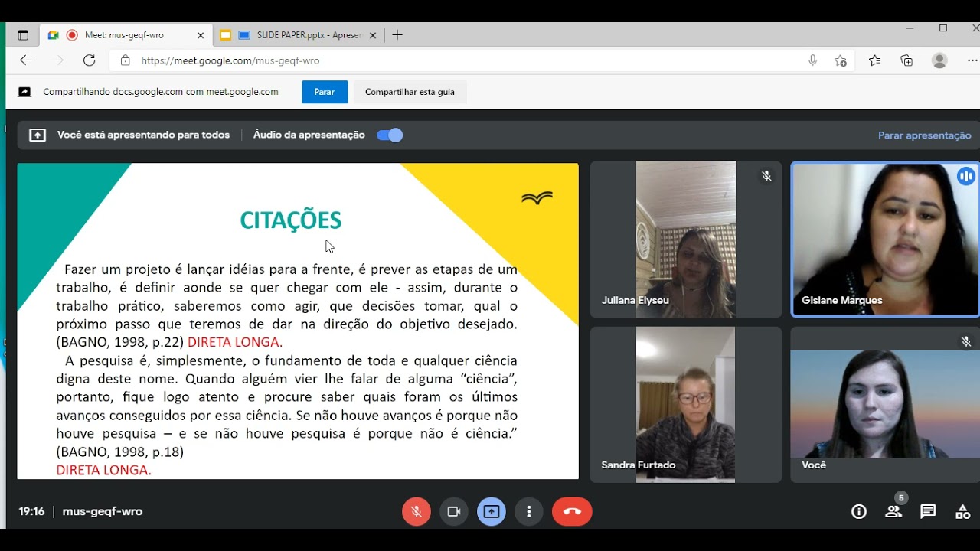Click the present screen button

[x=492, y=511]
